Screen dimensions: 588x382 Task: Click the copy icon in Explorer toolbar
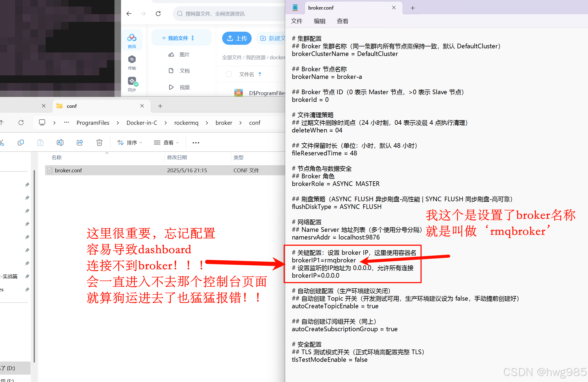(x=20, y=143)
